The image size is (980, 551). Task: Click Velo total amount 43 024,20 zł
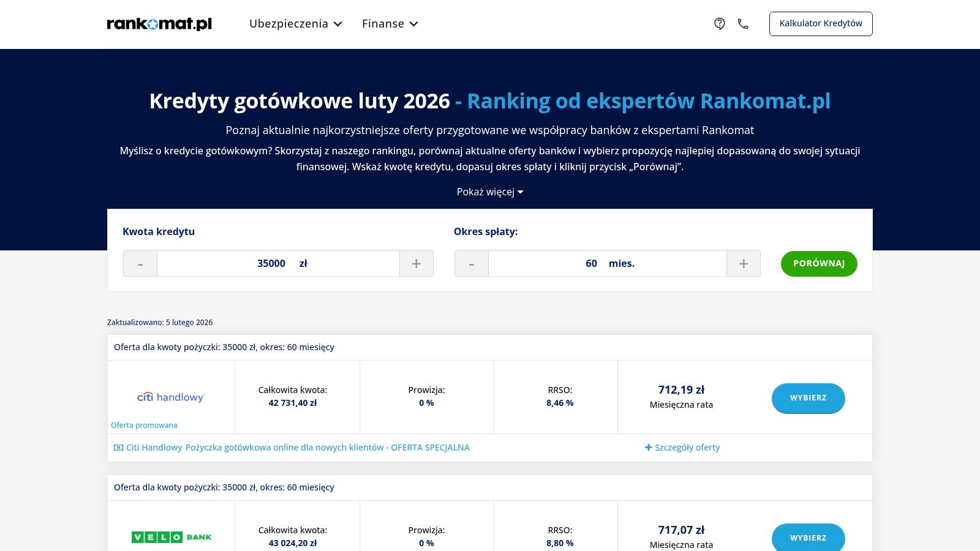pos(293,543)
